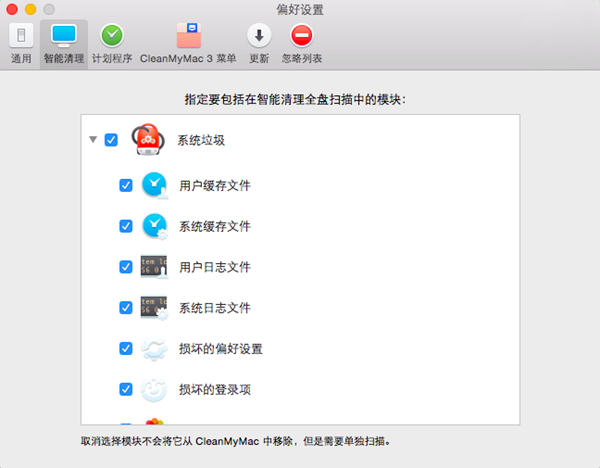The width and height of the screenshot is (600, 468).
Task: Select the 智能清理 monitor icon
Action: 64,35
